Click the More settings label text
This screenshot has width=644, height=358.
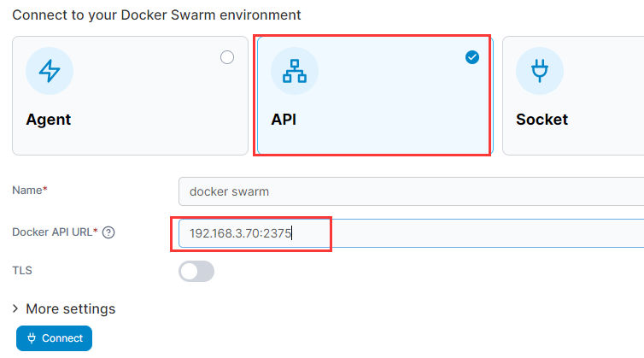tap(70, 308)
